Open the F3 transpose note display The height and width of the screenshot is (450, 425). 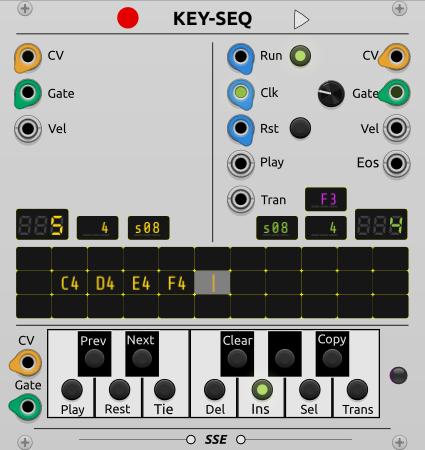pyautogui.click(x=326, y=199)
